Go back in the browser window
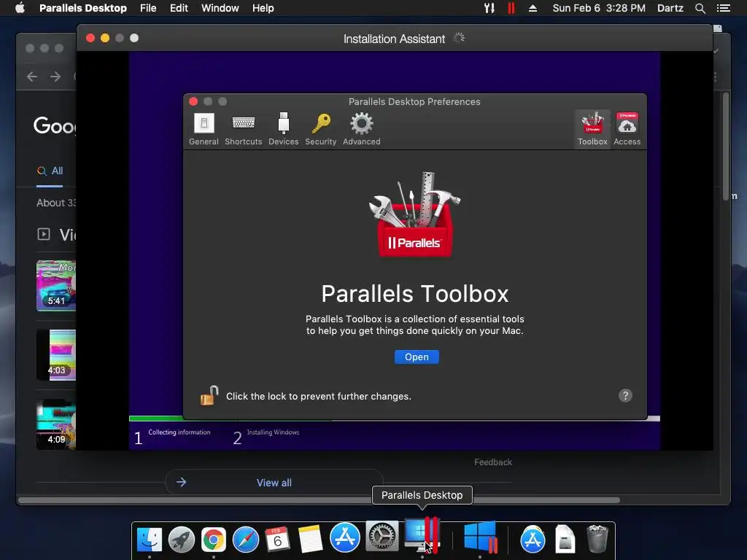This screenshot has height=560, width=747. [x=32, y=76]
